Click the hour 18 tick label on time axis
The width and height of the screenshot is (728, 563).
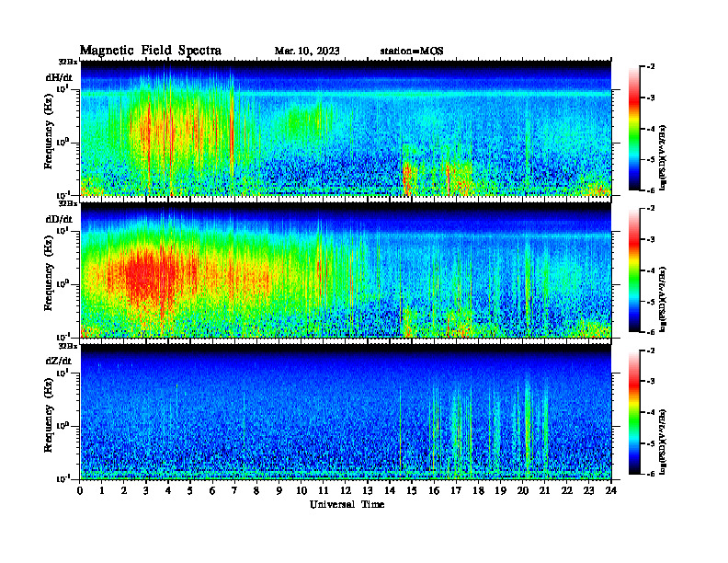click(x=479, y=490)
